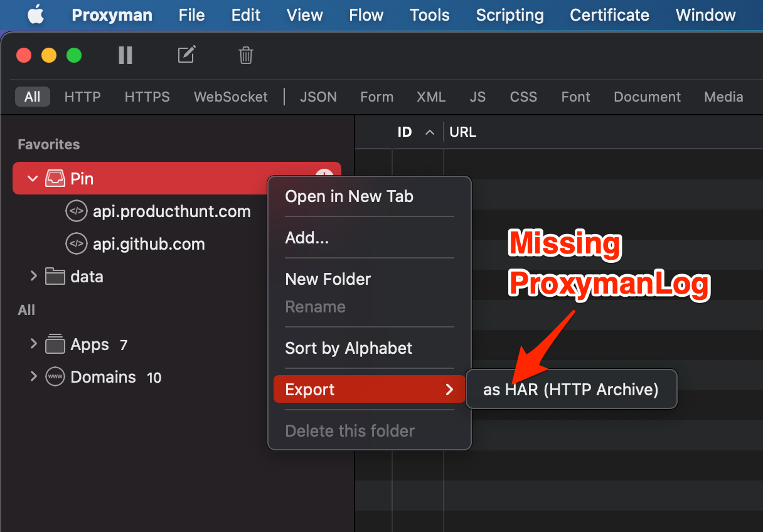Screen dimensions: 763x532
Task: Click the ID column sort arrow
Action: pos(430,132)
